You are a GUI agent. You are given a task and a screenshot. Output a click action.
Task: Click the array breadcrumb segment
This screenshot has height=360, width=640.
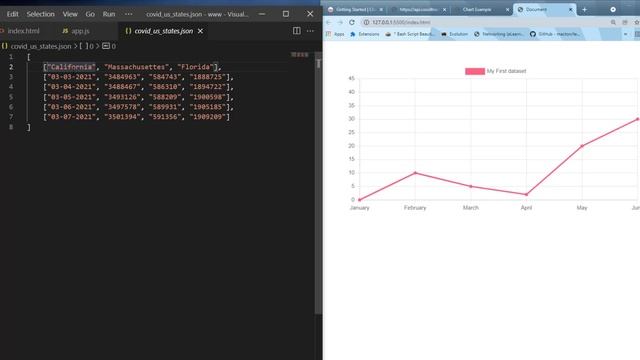pyautogui.click(x=86, y=47)
